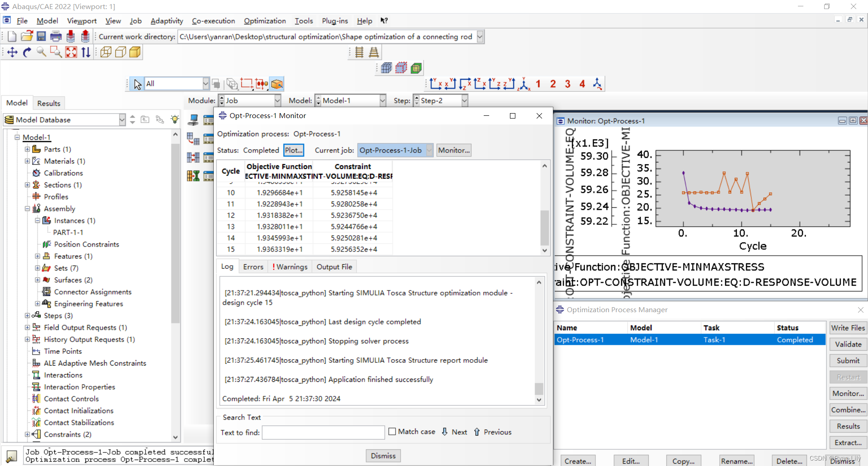This screenshot has height=466, width=868.
Task: Click Next to find next text match
Action: 454,432
